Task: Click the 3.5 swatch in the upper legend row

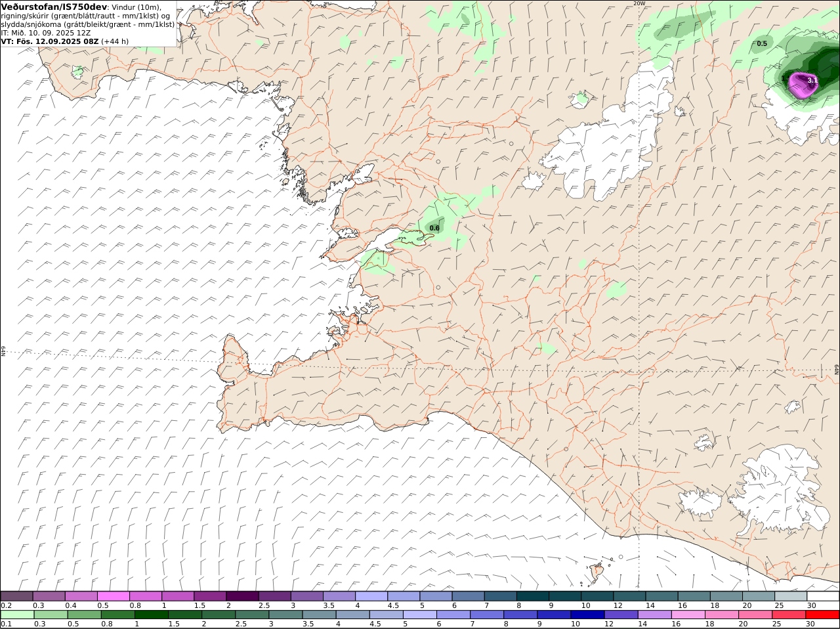Action: [340, 596]
